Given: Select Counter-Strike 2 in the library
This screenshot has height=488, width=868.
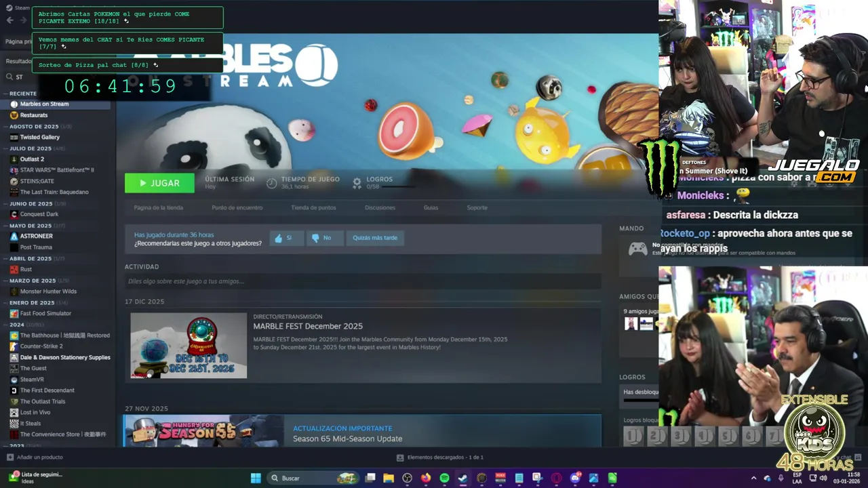Looking at the screenshot, I should (41, 346).
